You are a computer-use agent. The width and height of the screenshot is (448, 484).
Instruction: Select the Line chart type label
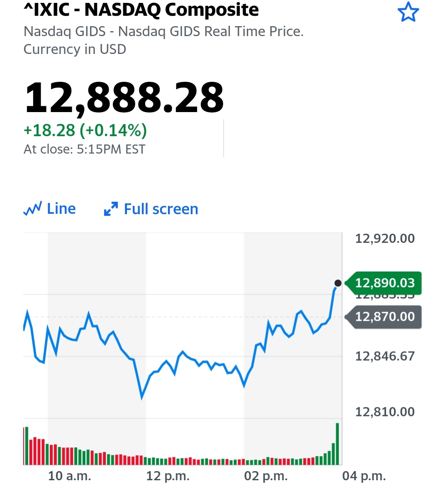[61, 209]
